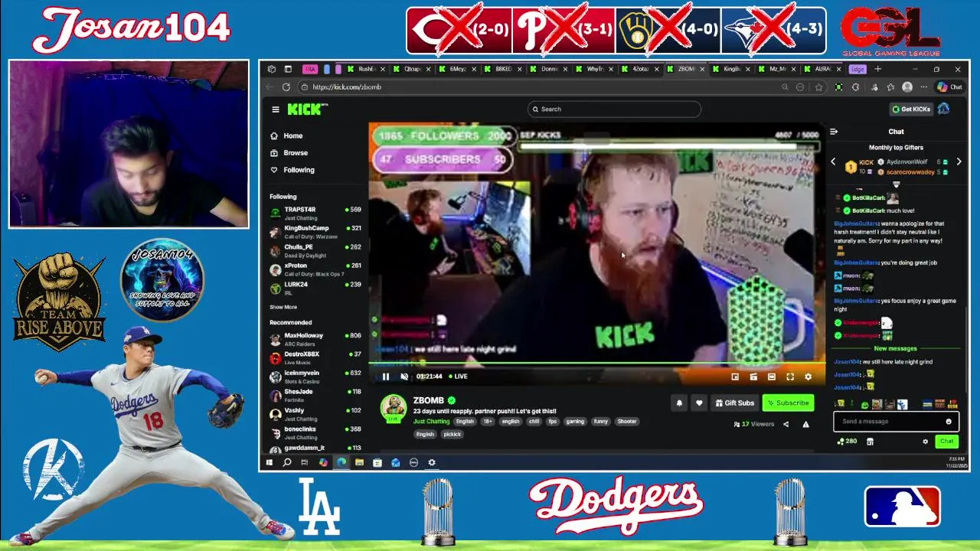This screenshot has width=980, height=551.
Task: Open ShesJade recommended channel
Action: click(x=315, y=396)
